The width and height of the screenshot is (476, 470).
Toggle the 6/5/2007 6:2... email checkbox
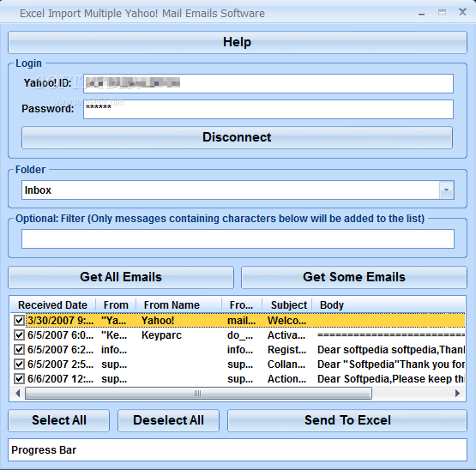click(19, 350)
